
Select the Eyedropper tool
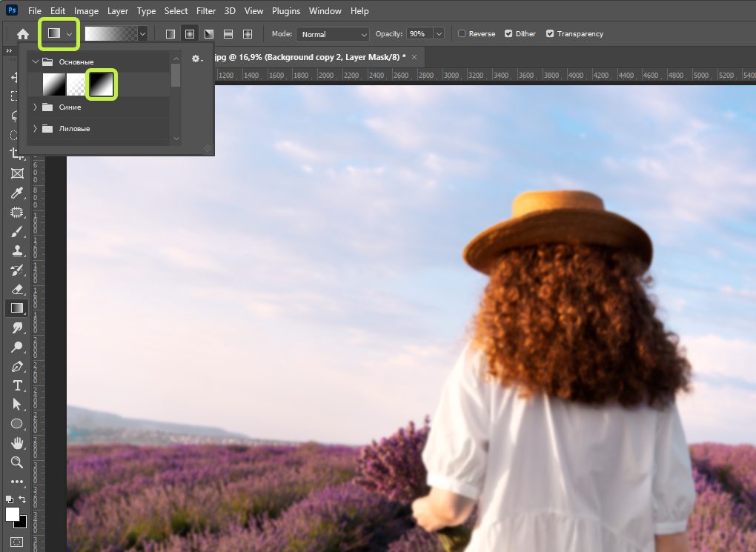coord(17,193)
